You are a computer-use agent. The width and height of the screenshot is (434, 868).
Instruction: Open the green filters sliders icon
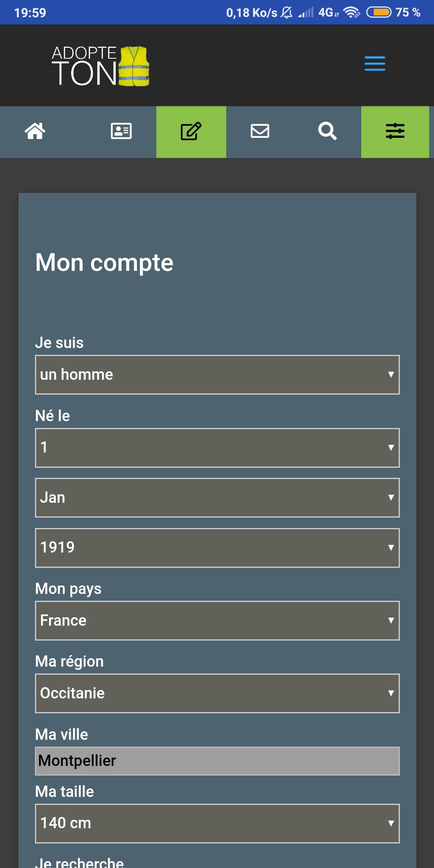395,131
